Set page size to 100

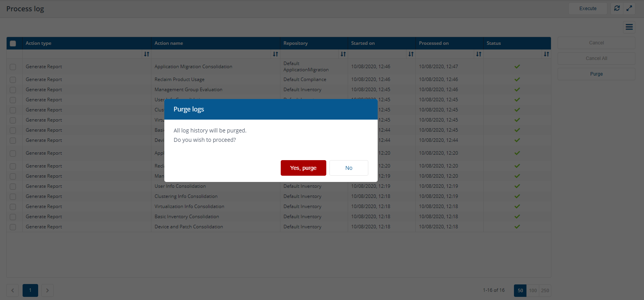pos(533,291)
